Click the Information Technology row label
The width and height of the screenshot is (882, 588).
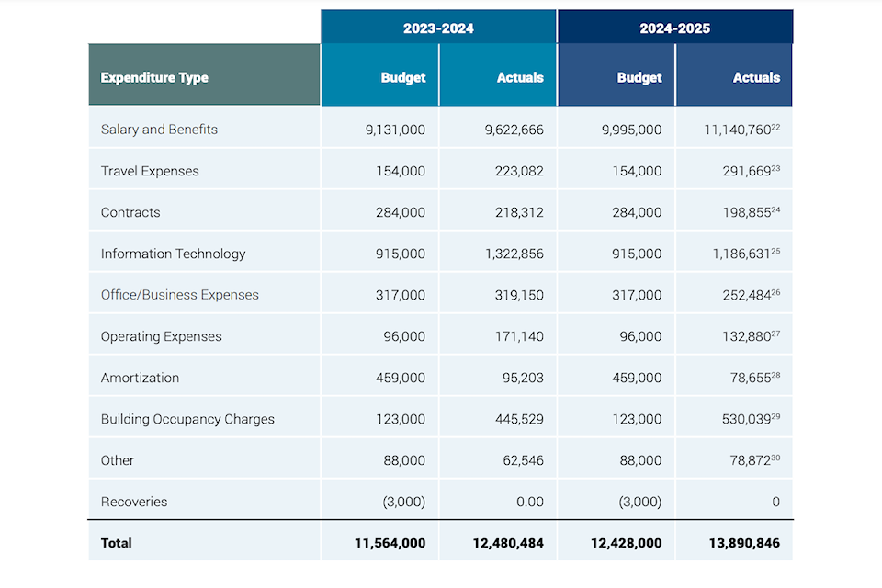[173, 254]
